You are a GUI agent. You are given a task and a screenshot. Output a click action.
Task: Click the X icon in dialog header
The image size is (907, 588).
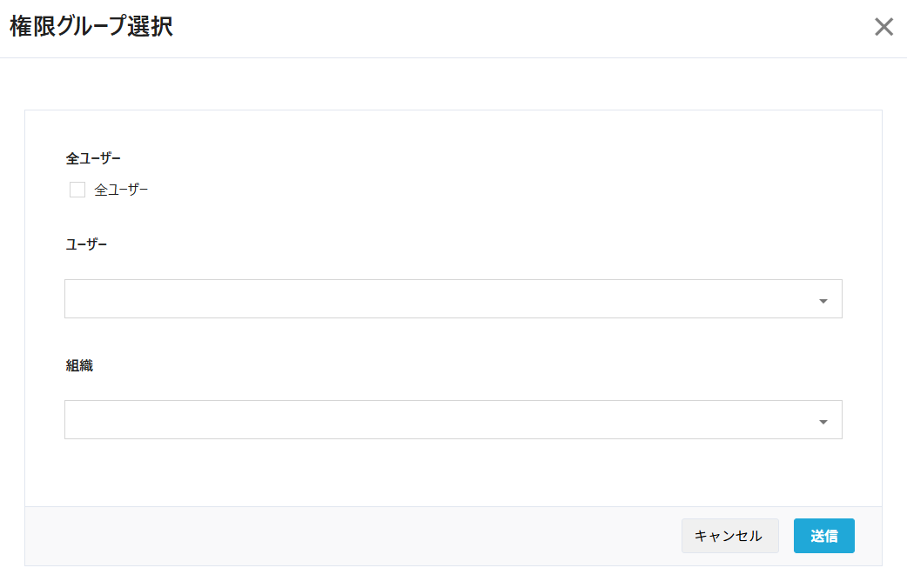[x=883, y=27]
